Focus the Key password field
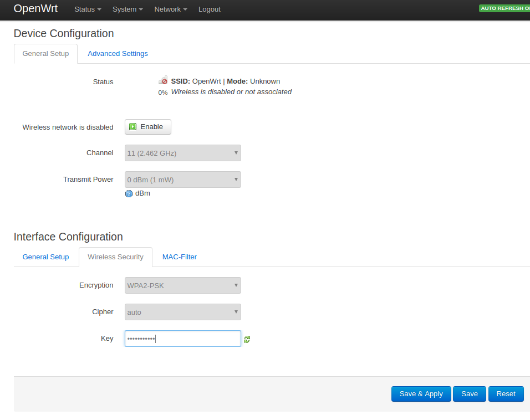The image size is (530, 420). point(182,339)
